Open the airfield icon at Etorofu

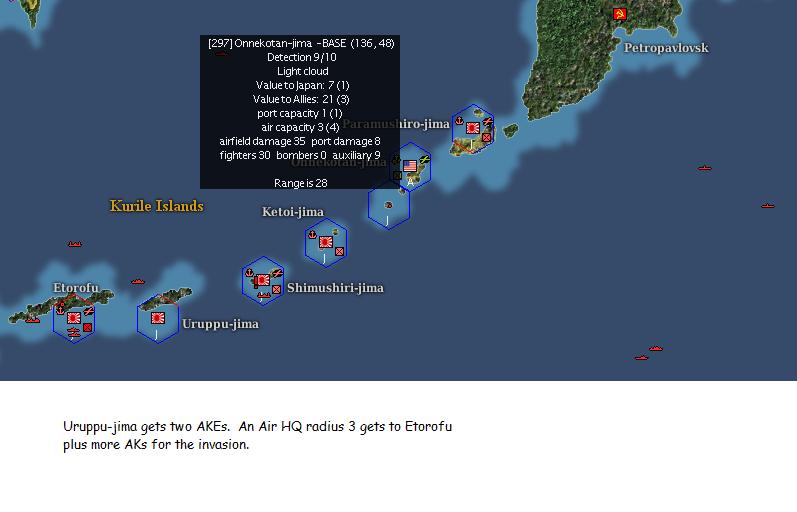coord(88,311)
